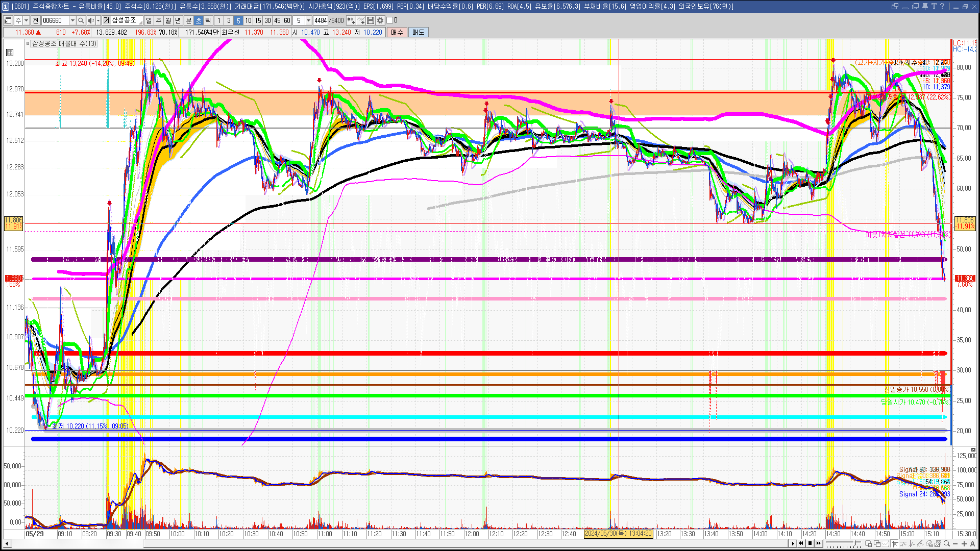Click the plus zoom-in icon at bottom right
980x551 pixels.
click(x=964, y=544)
